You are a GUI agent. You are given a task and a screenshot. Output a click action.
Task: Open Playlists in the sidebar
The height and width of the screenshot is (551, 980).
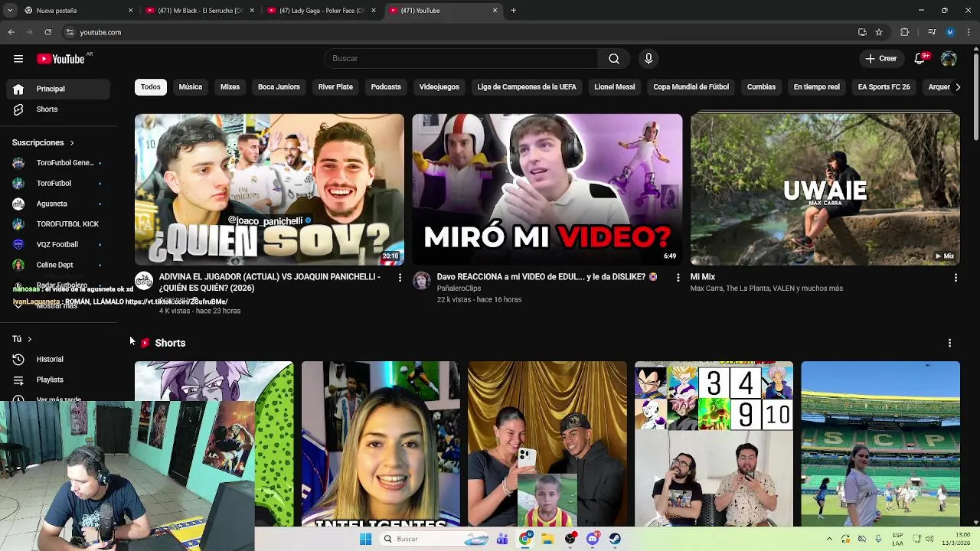58,380
